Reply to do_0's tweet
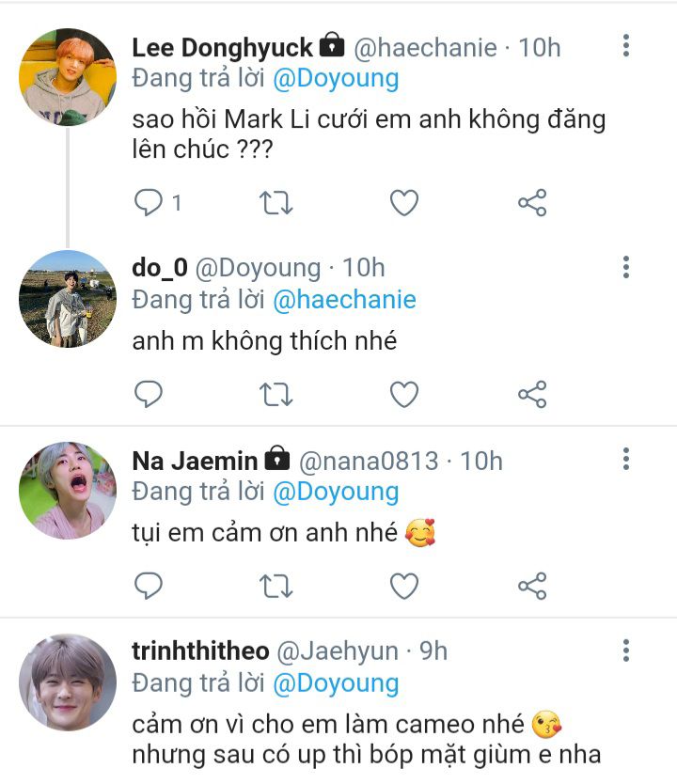Image resolution: width=677 pixels, height=784 pixels. (149, 395)
